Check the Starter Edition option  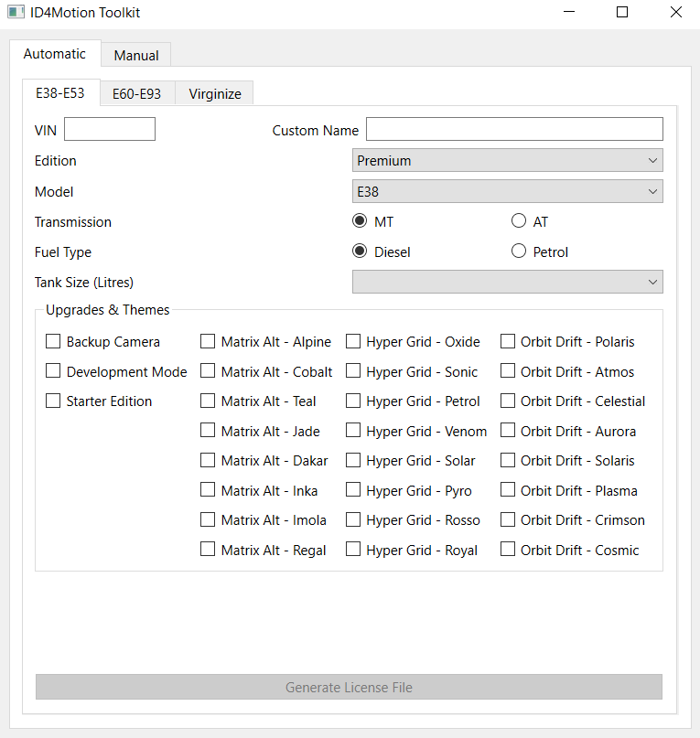click(x=53, y=401)
